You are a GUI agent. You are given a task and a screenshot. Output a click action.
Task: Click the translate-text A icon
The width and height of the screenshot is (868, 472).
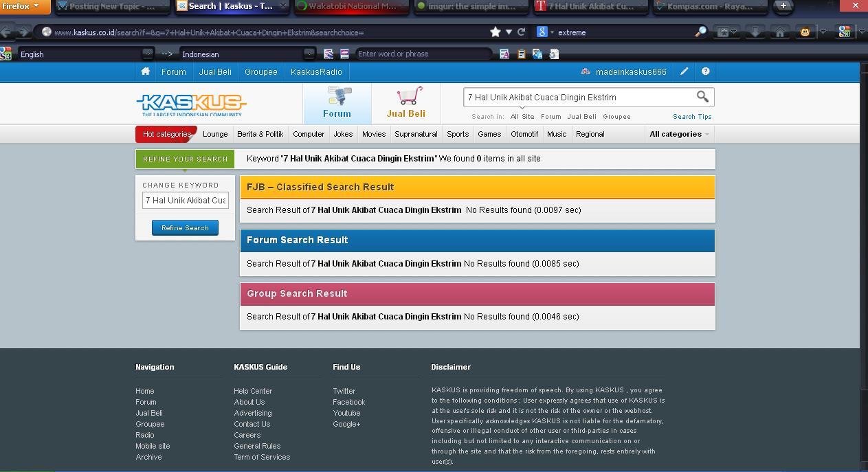click(504, 54)
